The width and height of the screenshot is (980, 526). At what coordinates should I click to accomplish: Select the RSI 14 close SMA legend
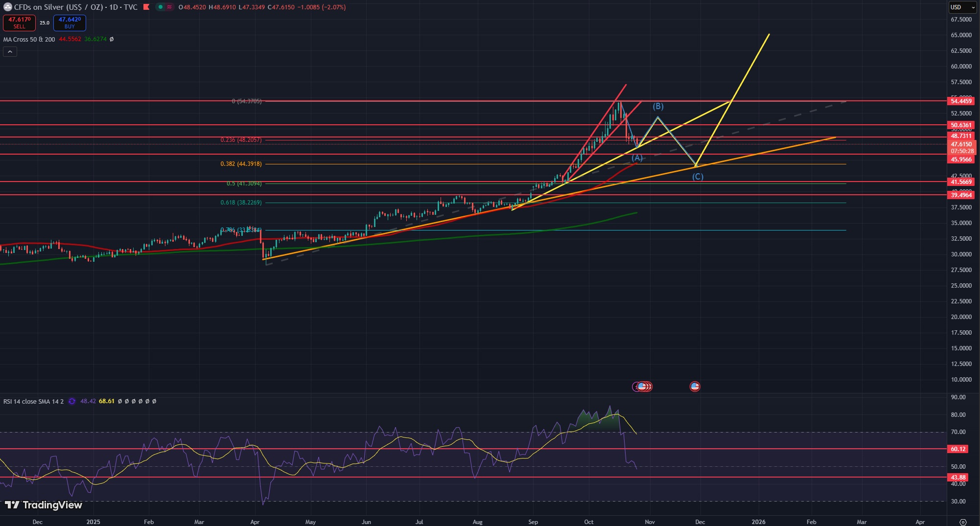click(33, 401)
